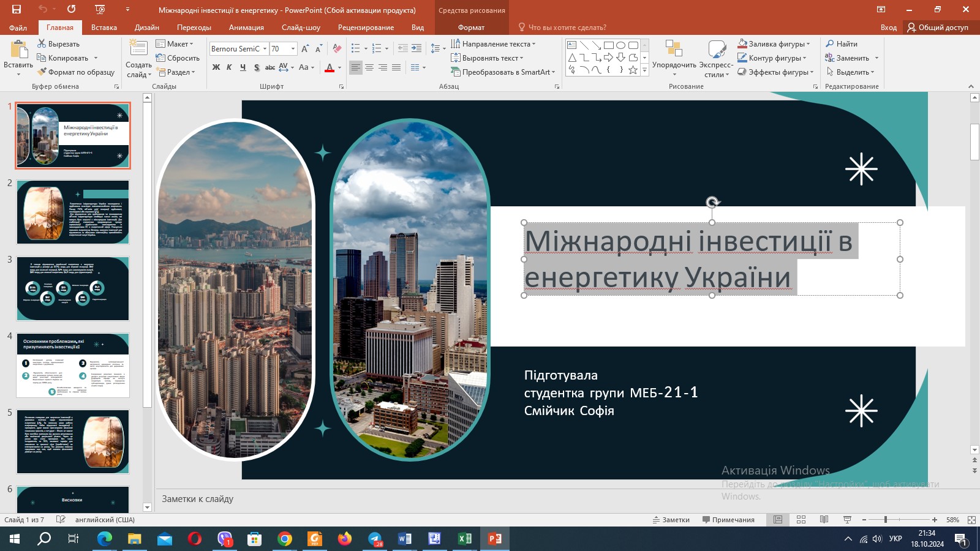Screen dimensions: 980x551
Task: Align text left
Action: point(356,67)
